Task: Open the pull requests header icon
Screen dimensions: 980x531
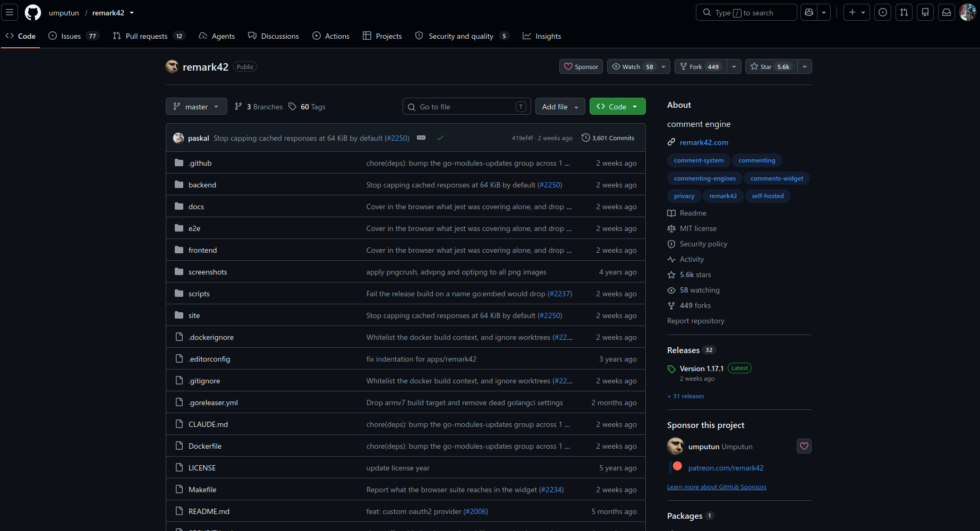Action: [904, 12]
